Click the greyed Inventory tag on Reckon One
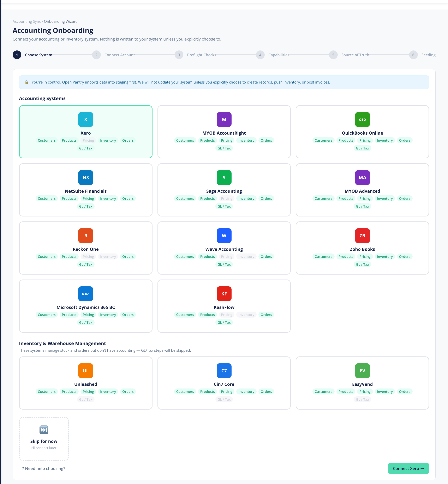Viewport: 448px width, 484px height. [x=108, y=257]
